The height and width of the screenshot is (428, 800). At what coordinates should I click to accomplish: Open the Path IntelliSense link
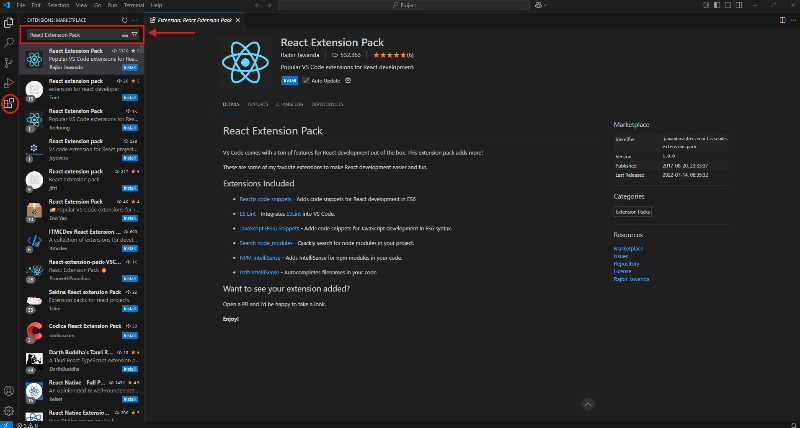pyautogui.click(x=259, y=272)
